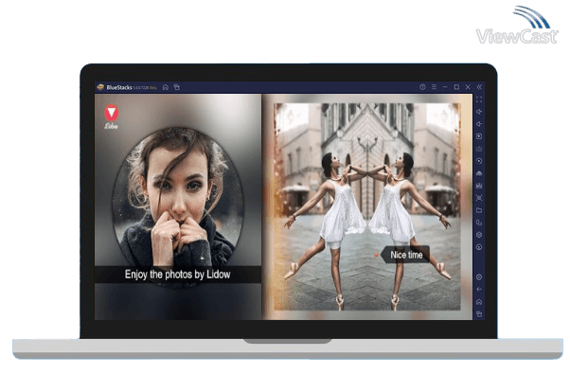Open the settings gear in the sidebar
Image resolution: width=570 pixels, height=392 pixels.
[x=479, y=277]
